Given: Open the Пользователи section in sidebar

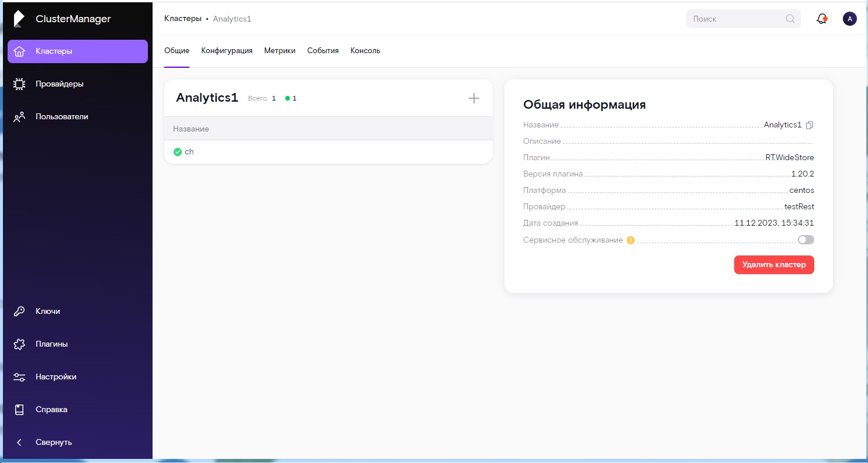Looking at the screenshot, I should 78,116.
